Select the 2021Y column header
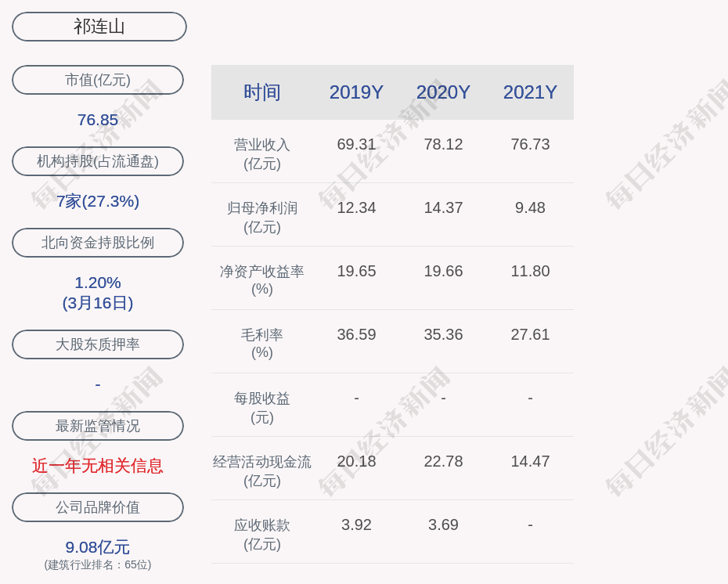The height and width of the screenshot is (584, 728). (x=530, y=92)
